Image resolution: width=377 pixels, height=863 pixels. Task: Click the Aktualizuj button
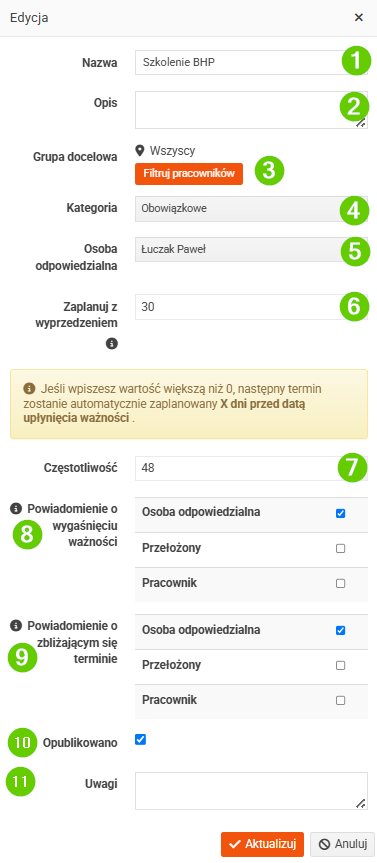[263, 844]
